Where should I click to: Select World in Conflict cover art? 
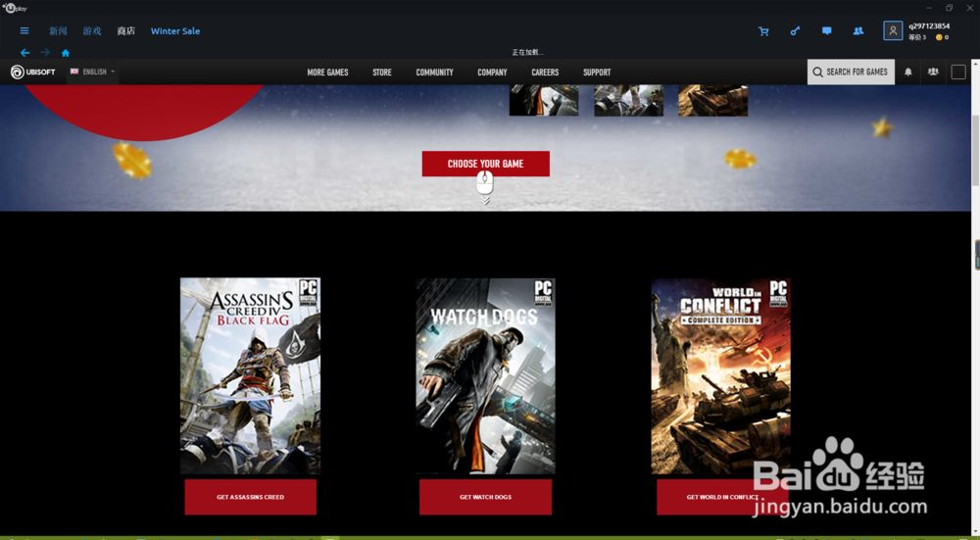tap(720, 375)
